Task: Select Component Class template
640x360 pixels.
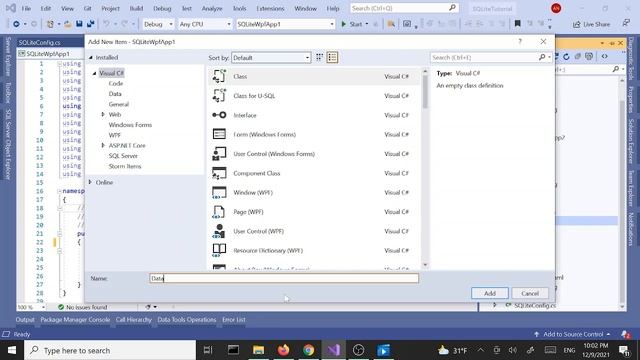Action: tap(313, 173)
